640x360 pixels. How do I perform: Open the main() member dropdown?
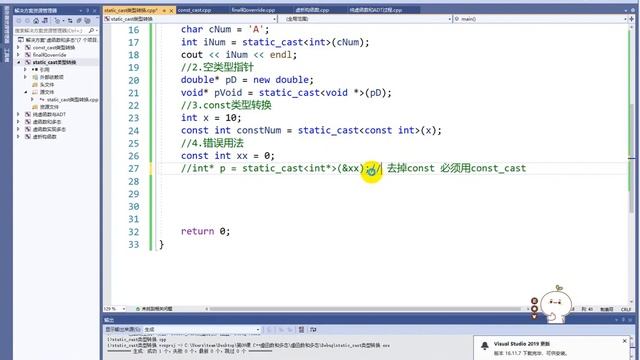pyautogui.click(x=625, y=19)
